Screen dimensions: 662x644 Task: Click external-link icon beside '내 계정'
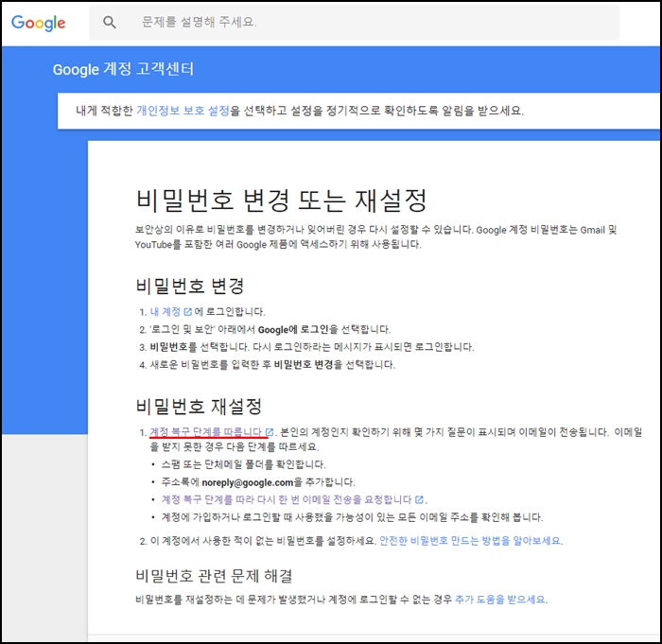click(x=188, y=312)
